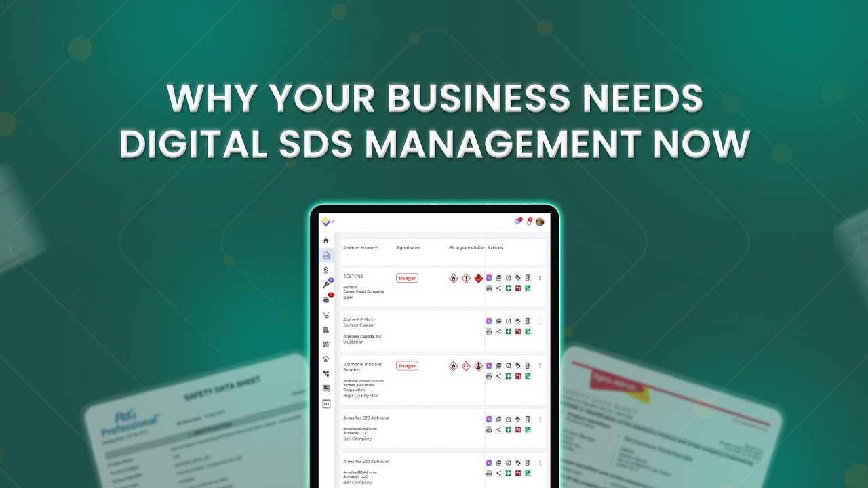Select the SDS library sidebar icon

326,256
